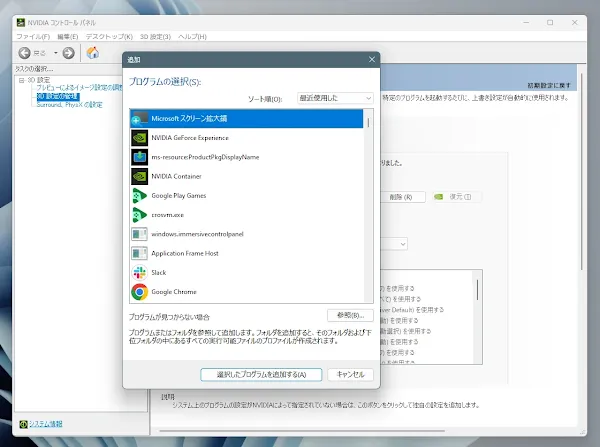Click the 復元 button in main window
Screen dimensions: 600x447
pos(456,197)
